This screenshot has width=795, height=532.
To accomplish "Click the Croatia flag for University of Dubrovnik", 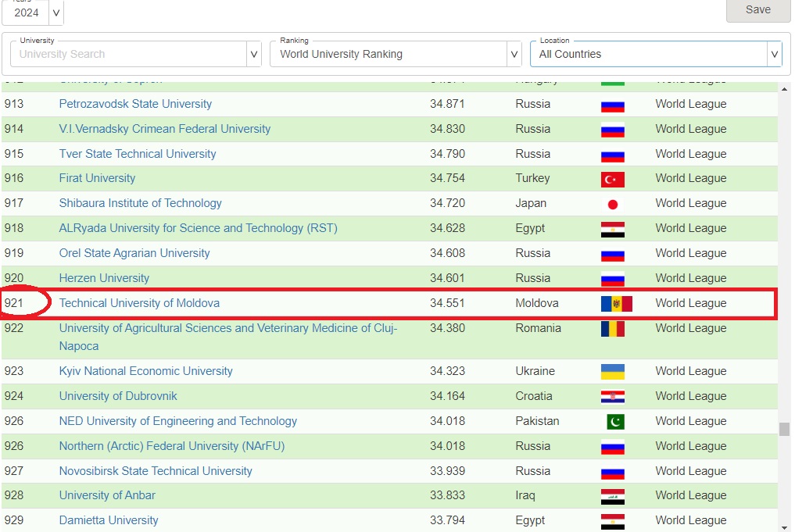I will [x=612, y=397].
